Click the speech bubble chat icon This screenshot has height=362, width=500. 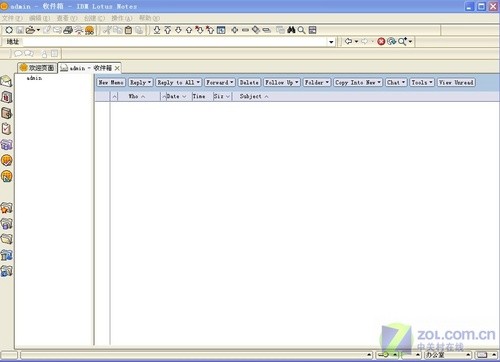click(x=18, y=54)
